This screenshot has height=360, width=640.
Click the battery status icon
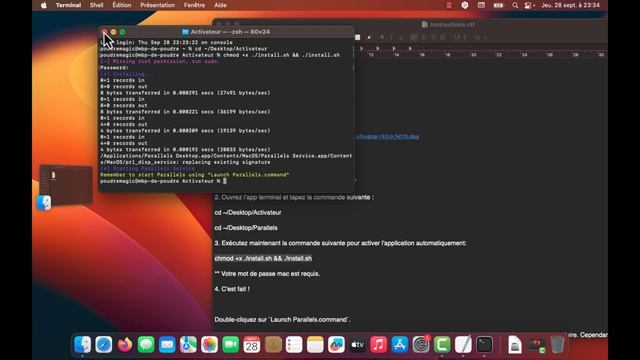(498, 5)
